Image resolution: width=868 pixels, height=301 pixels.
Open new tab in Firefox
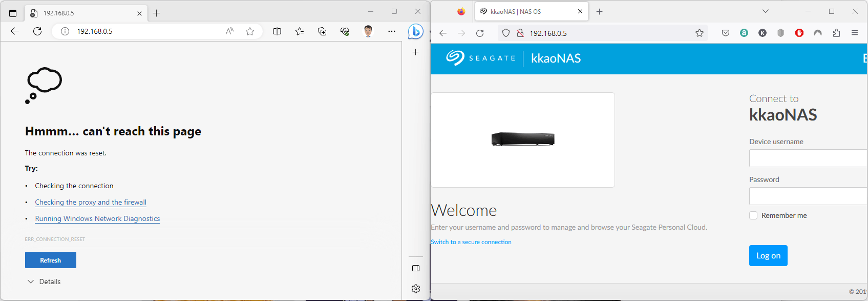tap(600, 11)
